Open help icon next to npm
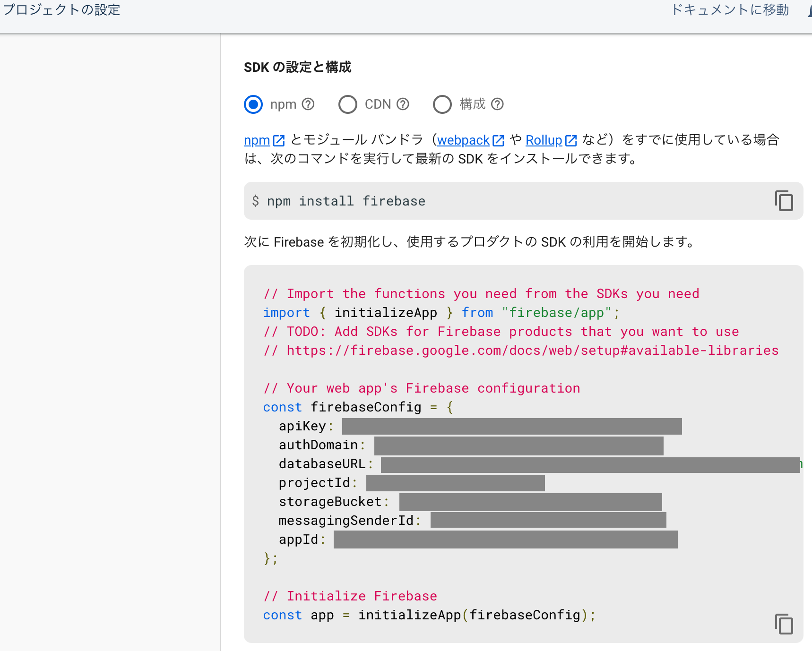The height and width of the screenshot is (651, 812). pyautogui.click(x=308, y=104)
